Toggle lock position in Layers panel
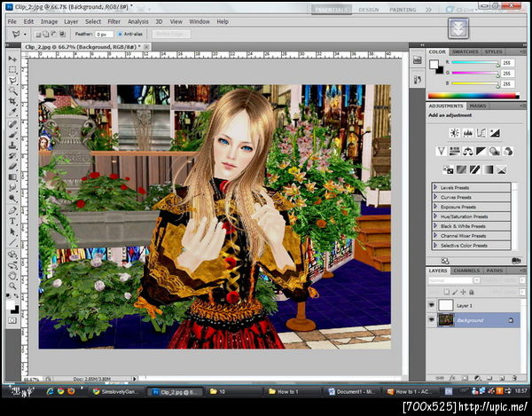The image size is (532, 416). [463, 292]
